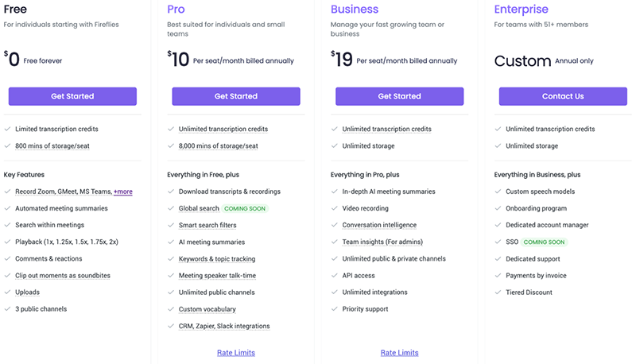Click the checkmark beside Custom speech models
The height and width of the screenshot is (364, 636).
coord(498,192)
